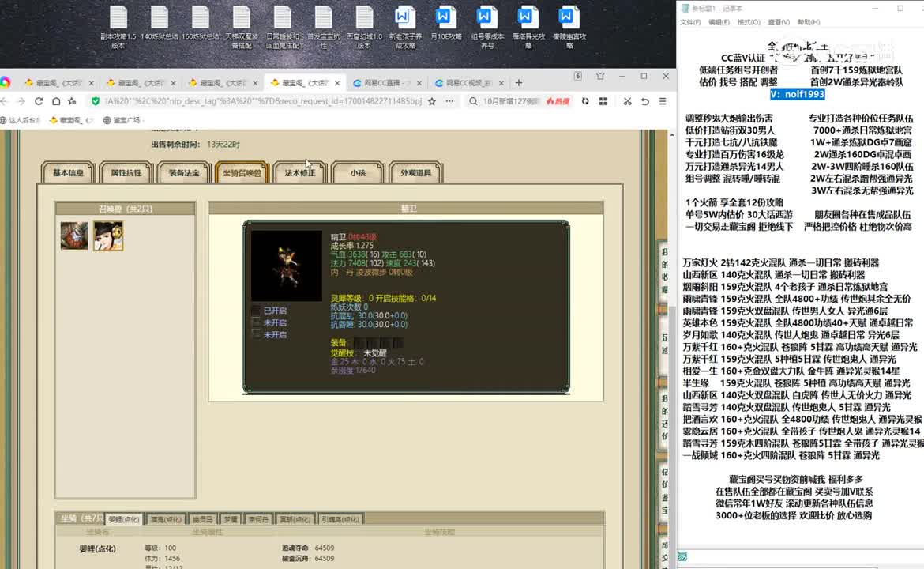Click the 出售剩余时间 value 13天22时
This screenshot has width=924, height=569.
click(x=223, y=145)
